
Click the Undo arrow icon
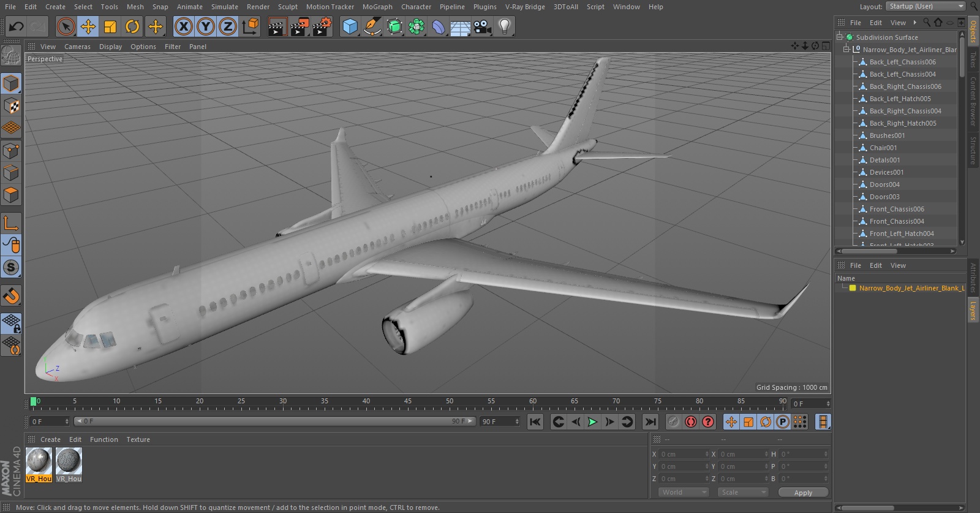17,26
